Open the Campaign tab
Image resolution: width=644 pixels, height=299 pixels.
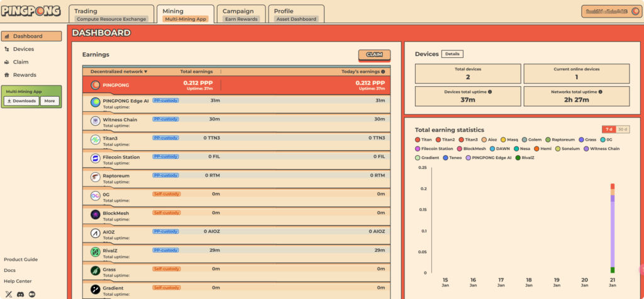(241, 14)
